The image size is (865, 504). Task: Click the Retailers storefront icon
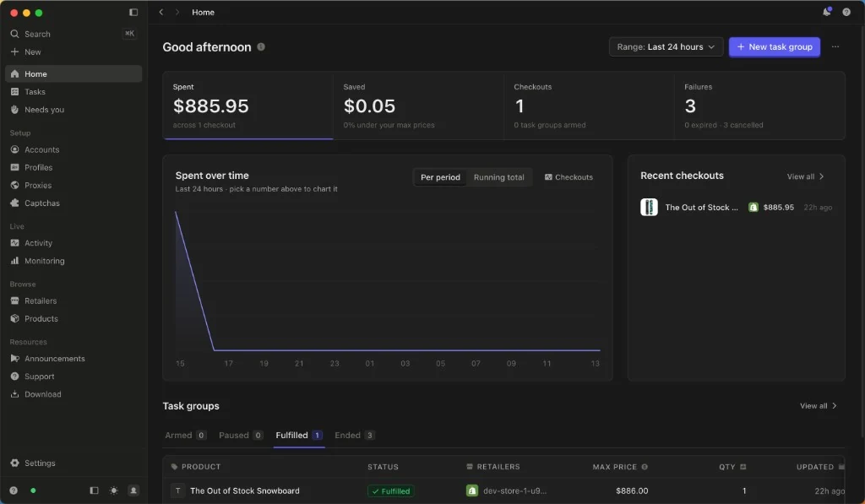click(15, 301)
